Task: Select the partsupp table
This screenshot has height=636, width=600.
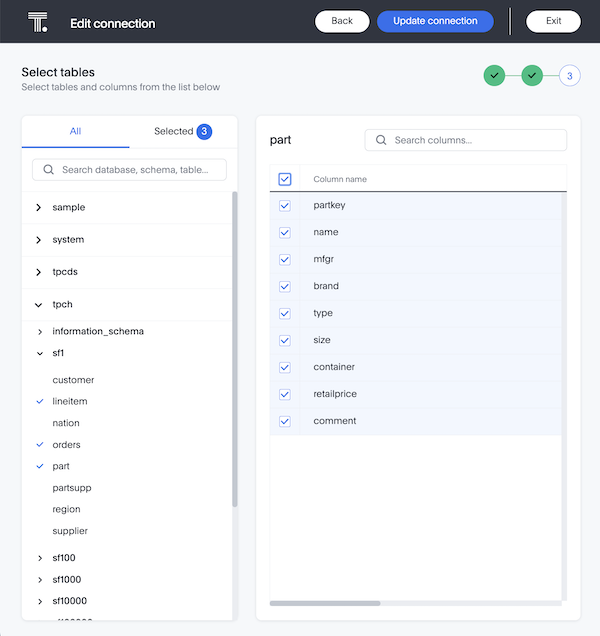Action: (x=72, y=488)
